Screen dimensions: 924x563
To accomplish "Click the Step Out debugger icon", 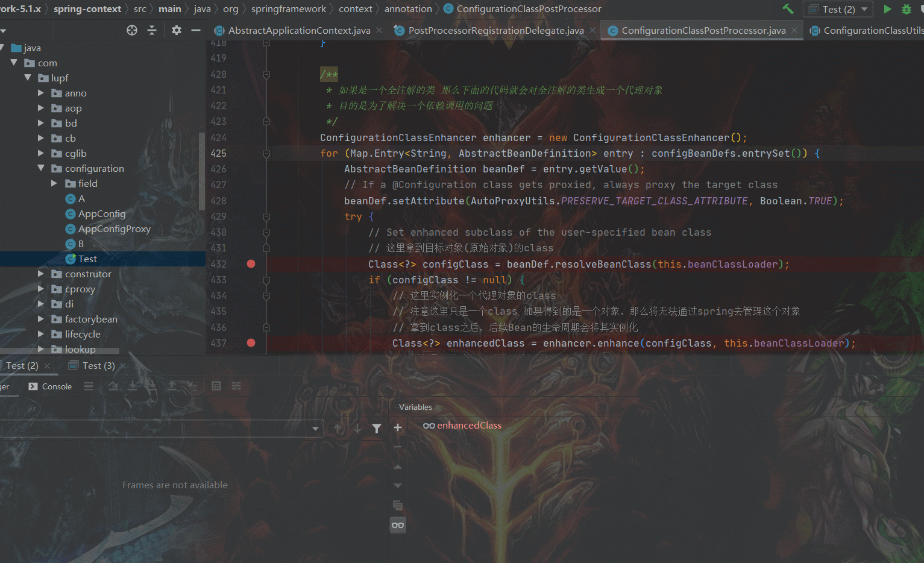I will 172,386.
